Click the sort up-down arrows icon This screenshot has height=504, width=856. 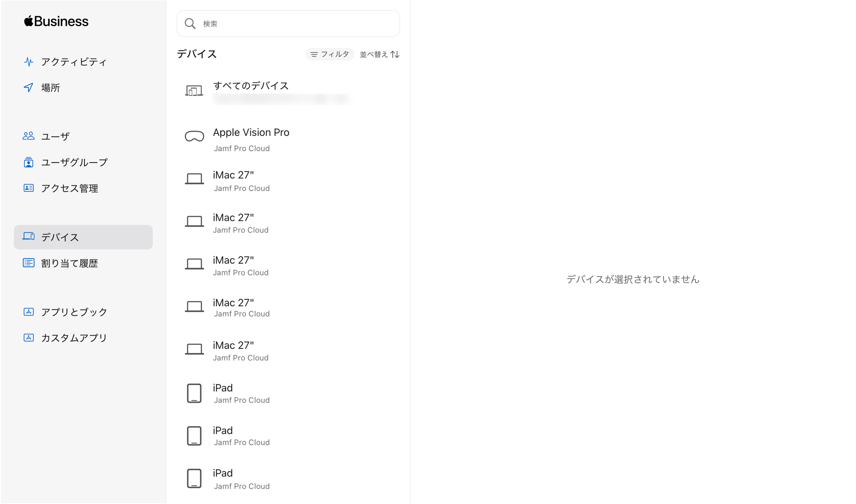(395, 54)
